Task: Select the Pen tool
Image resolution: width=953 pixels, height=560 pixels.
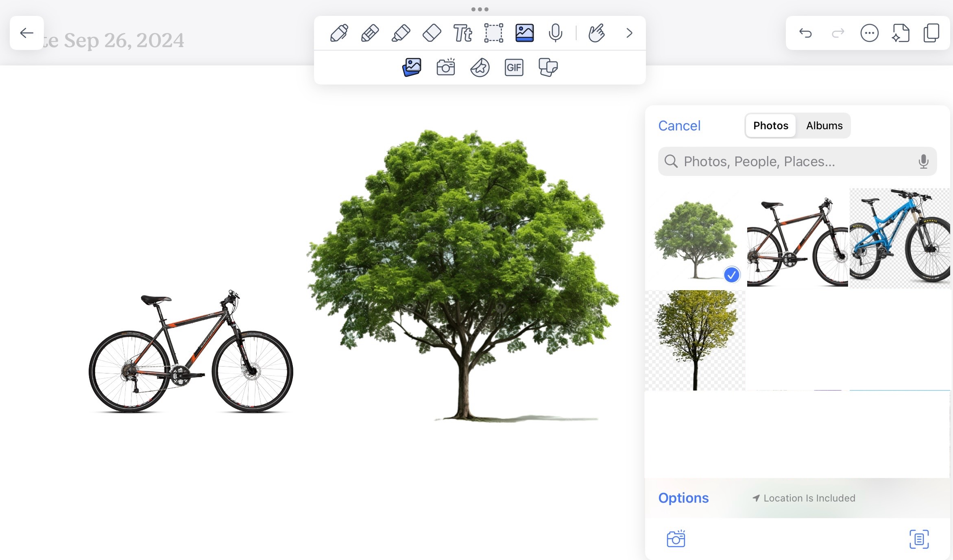Action: (x=339, y=33)
